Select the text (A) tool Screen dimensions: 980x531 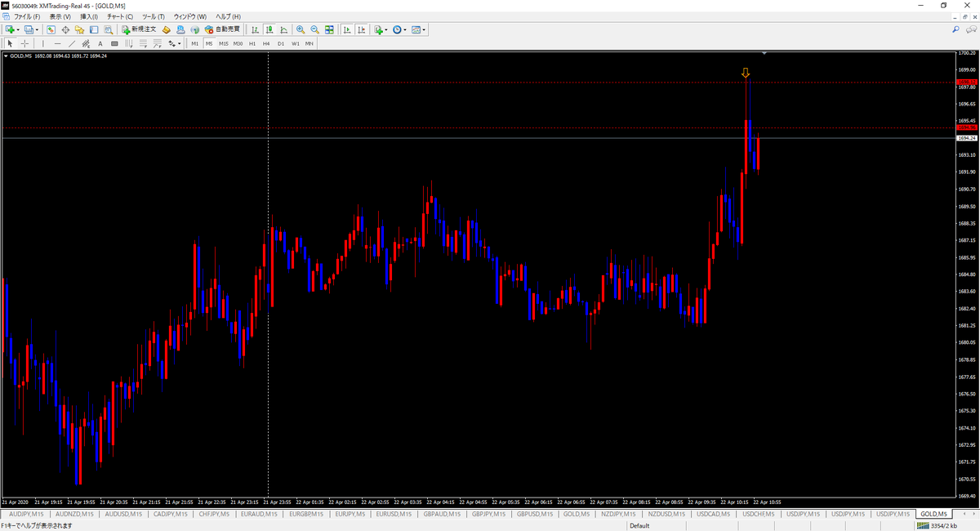point(100,43)
